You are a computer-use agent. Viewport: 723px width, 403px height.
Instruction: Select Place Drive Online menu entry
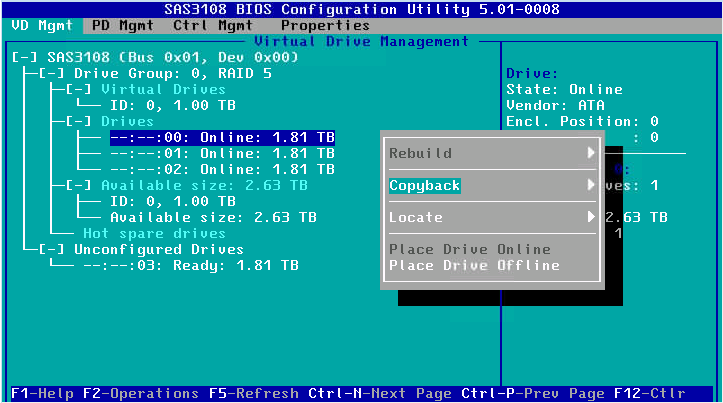pos(470,249)
